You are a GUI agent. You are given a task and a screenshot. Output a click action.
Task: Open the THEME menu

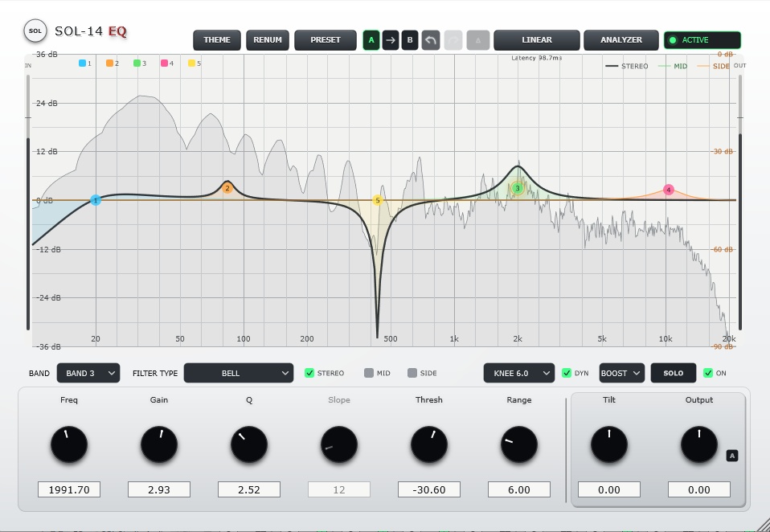217,40
